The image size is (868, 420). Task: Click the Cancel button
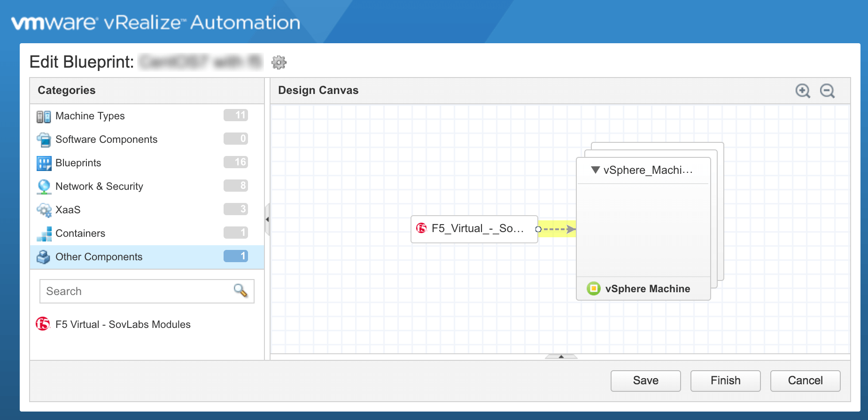tap(805, 381)
